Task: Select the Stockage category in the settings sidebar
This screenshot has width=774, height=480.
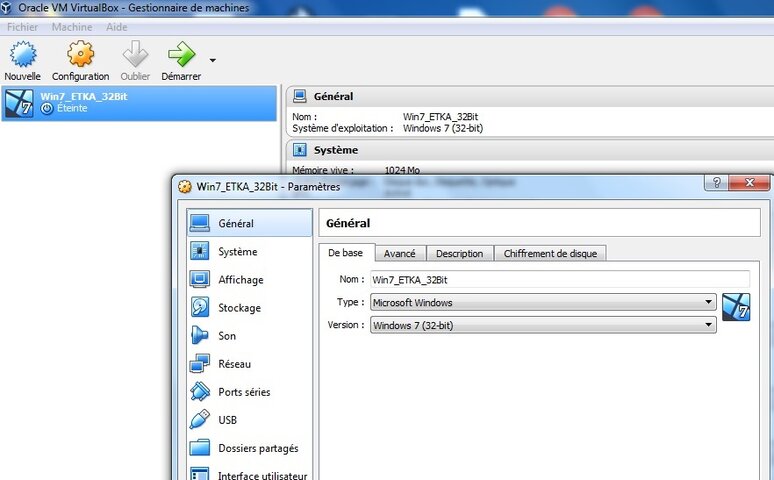Action: tap(250, 308)
